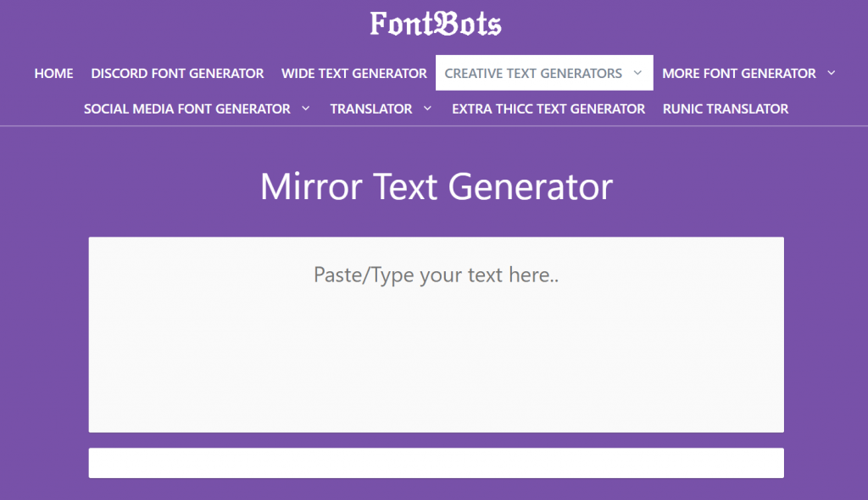Open the DISCORD FONT GENERATOR page
The width and height of the screenshot is (868, 500).
(x=177, y=73)
